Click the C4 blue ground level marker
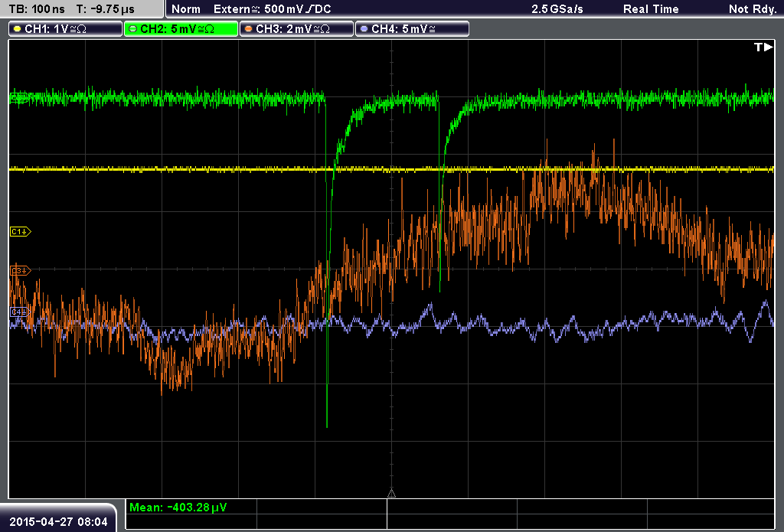The width and height of the screenshot is (784, 532). pyautogui.click(x=20, y=312)
